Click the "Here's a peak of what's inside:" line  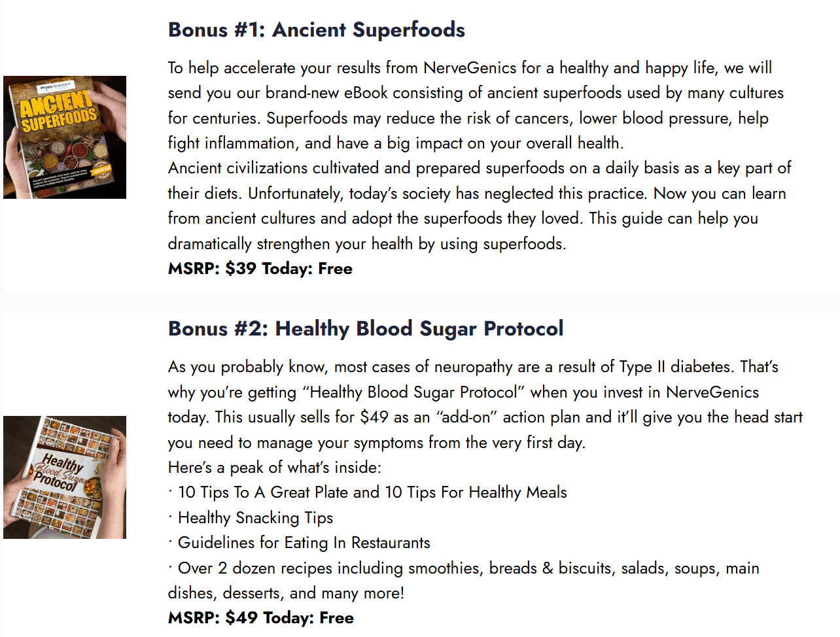point(275,468)
